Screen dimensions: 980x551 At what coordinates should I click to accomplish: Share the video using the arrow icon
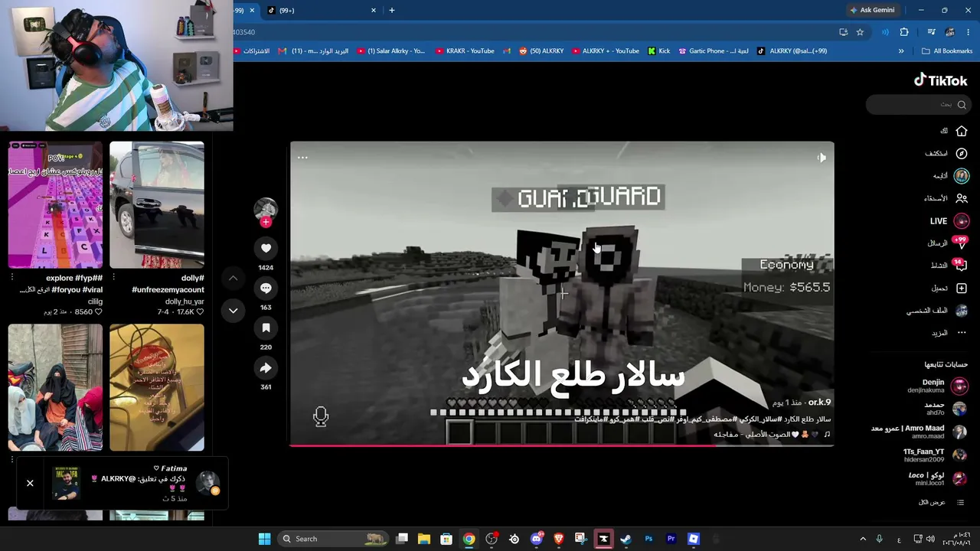[266, 368]
